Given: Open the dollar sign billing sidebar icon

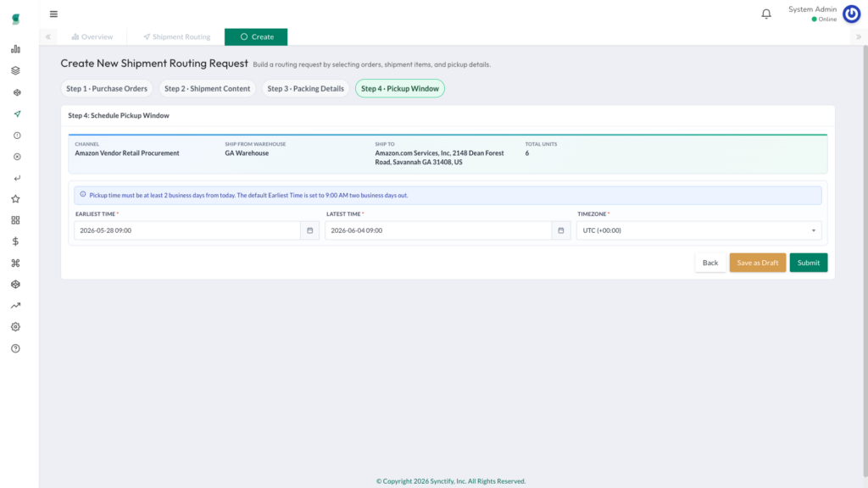Looking at the screenshot, I should [15, 241].
